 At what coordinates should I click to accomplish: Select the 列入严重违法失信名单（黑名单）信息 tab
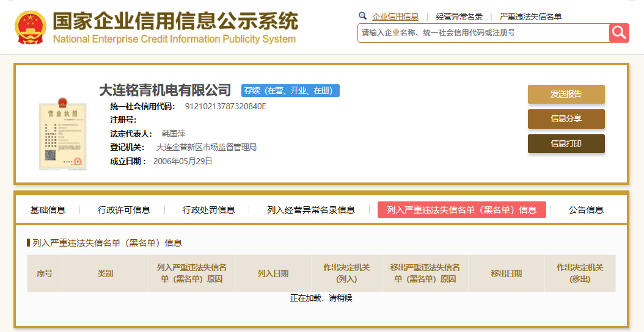(x=462, y=210)
